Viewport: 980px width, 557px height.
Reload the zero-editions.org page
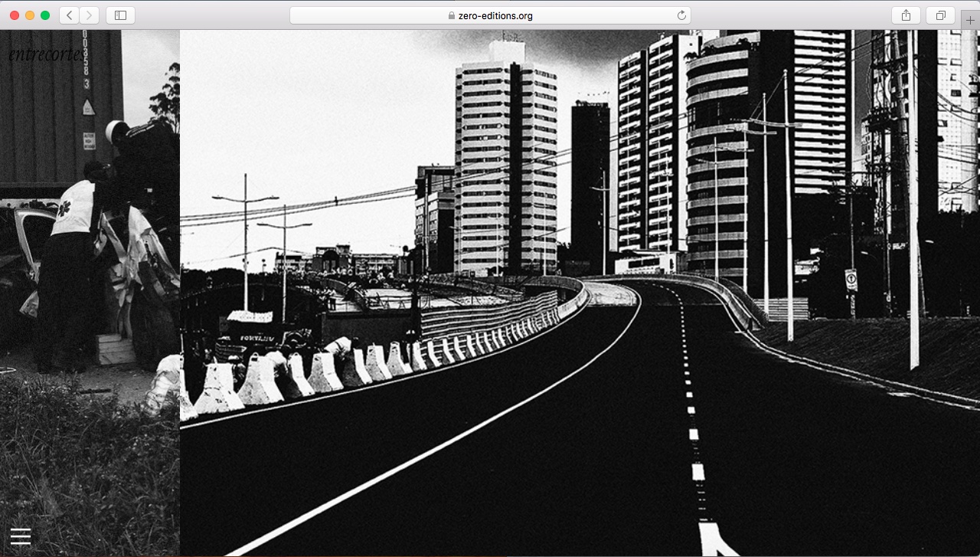pyautogui.click(x=681, y=15)
